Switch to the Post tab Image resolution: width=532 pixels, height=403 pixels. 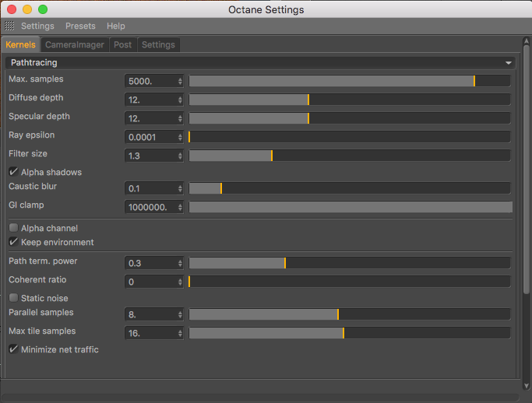coord(122,45)
